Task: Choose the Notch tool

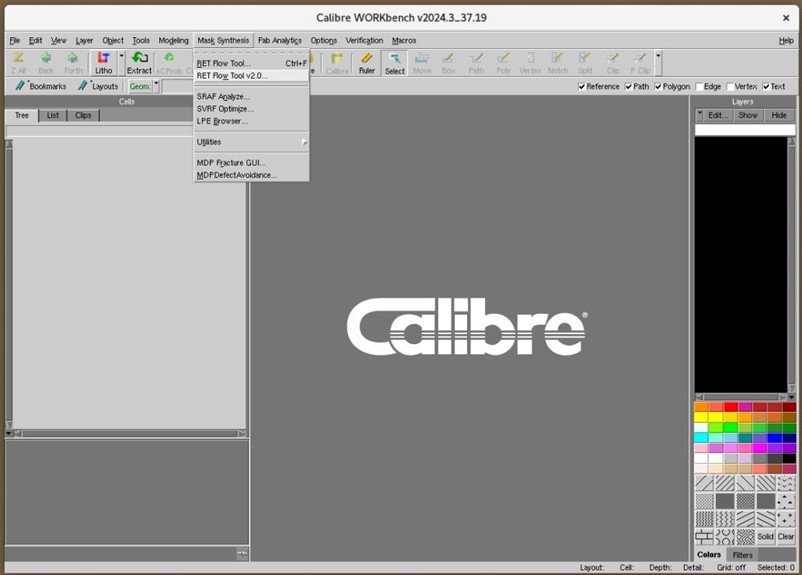Action: coord(558,63)
